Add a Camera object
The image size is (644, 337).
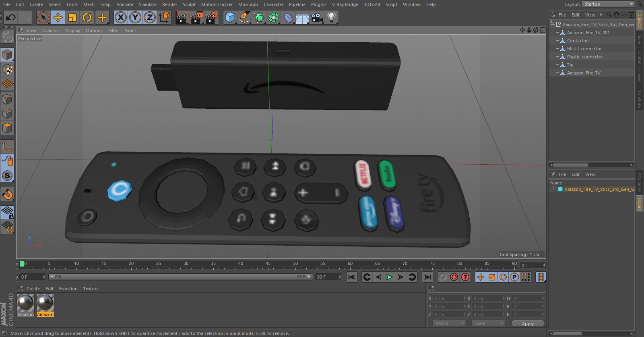[317, 17]
